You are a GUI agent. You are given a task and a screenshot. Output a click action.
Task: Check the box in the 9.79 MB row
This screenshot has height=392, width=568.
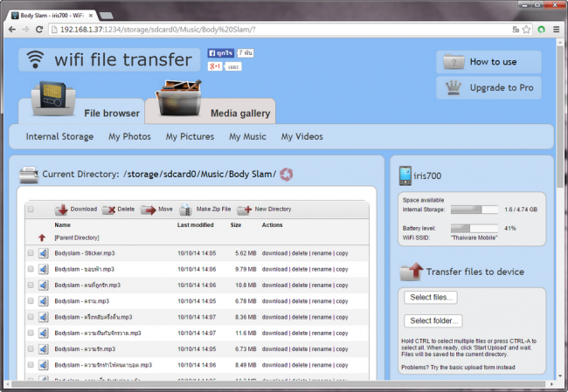[x=31, y=269]
